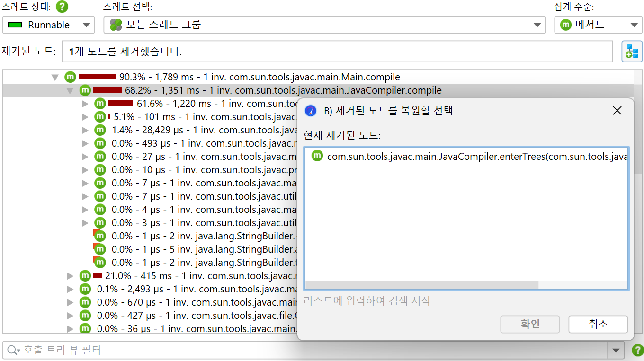
Task: Expand the 0.0% 493 µs node
Action: pyautogui.click(x=85, y=143)
